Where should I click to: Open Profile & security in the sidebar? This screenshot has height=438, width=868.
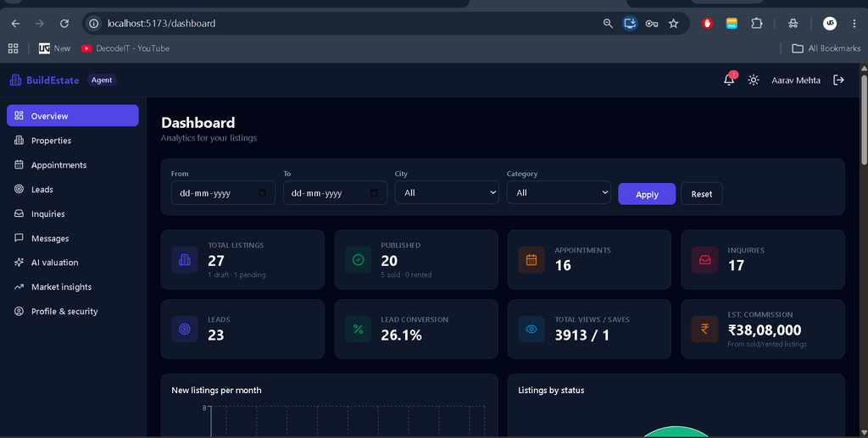(x=73, y=312)
